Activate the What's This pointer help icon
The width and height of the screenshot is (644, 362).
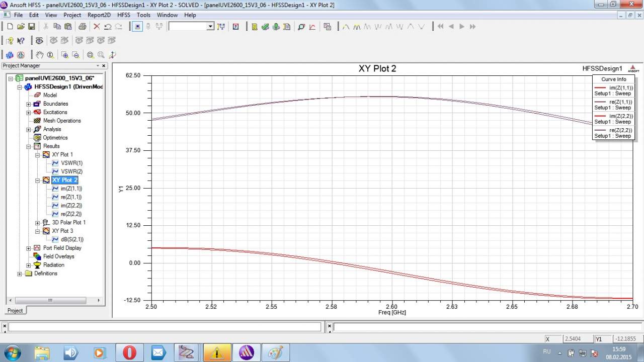coord(21,41)
